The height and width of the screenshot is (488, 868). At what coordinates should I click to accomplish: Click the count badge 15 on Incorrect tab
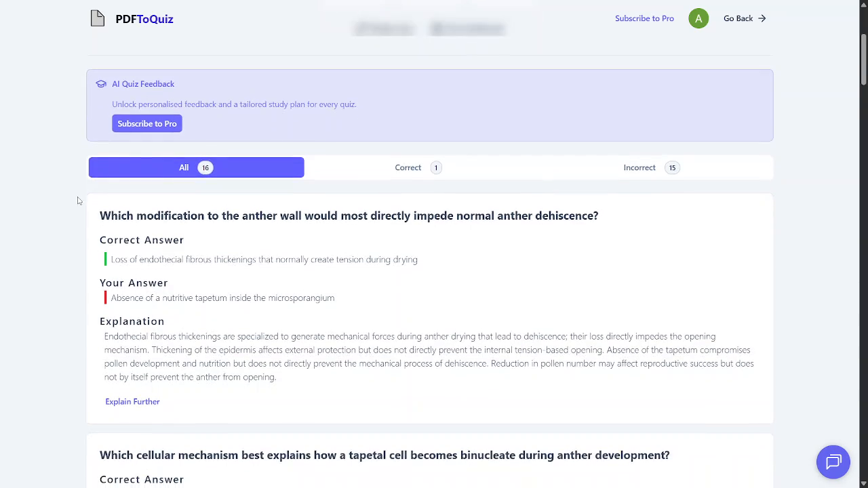coord(672,167)
